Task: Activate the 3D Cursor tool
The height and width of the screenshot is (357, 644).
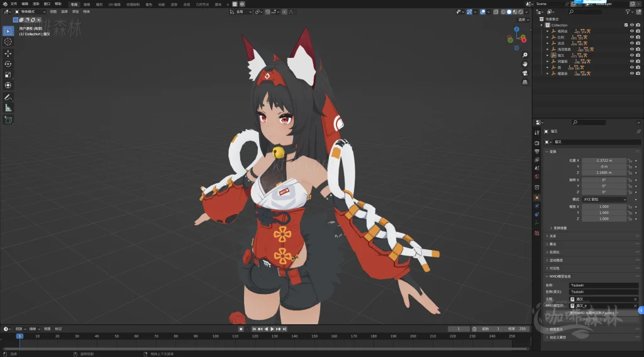Action: click(x=8, y=42)
